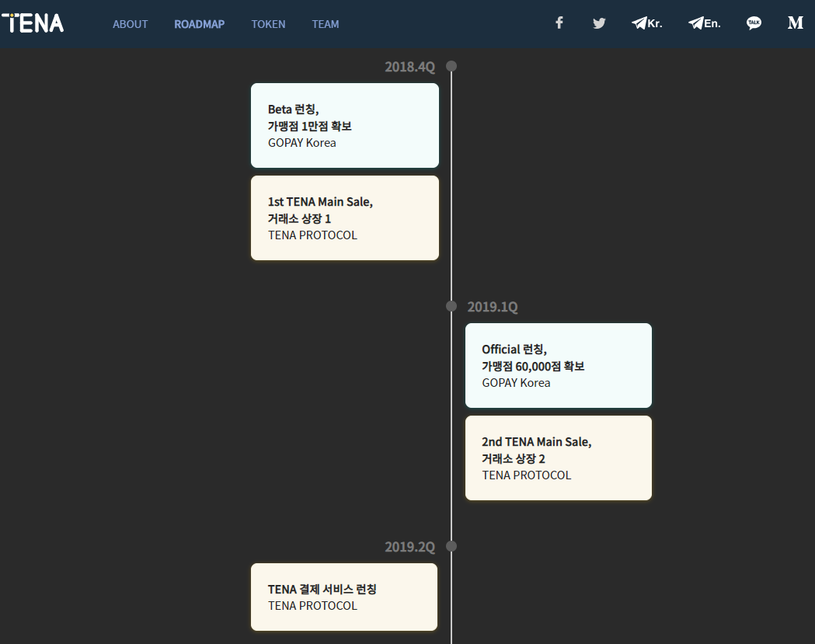This screenshot has height=644, width=815.
Task: Click 'GOPAY Korea' under Official 런칭
Action: 516,382
